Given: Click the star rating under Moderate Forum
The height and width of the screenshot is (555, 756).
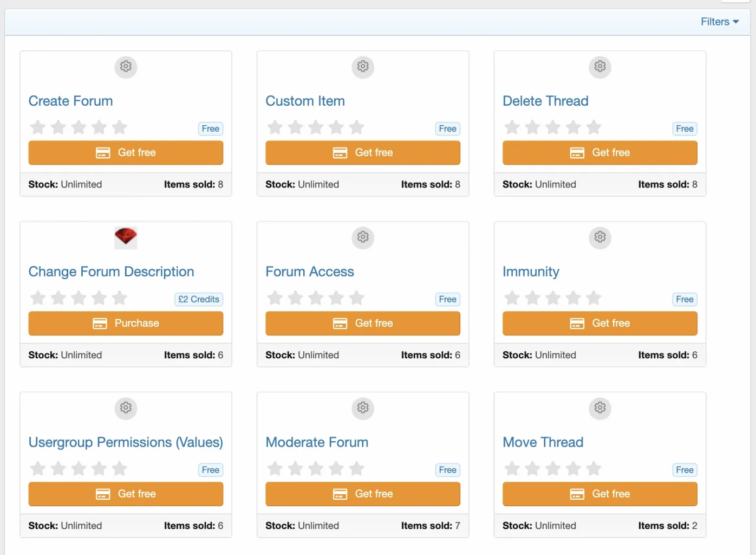Looking at the screenshot, I should tap(316, 469).
